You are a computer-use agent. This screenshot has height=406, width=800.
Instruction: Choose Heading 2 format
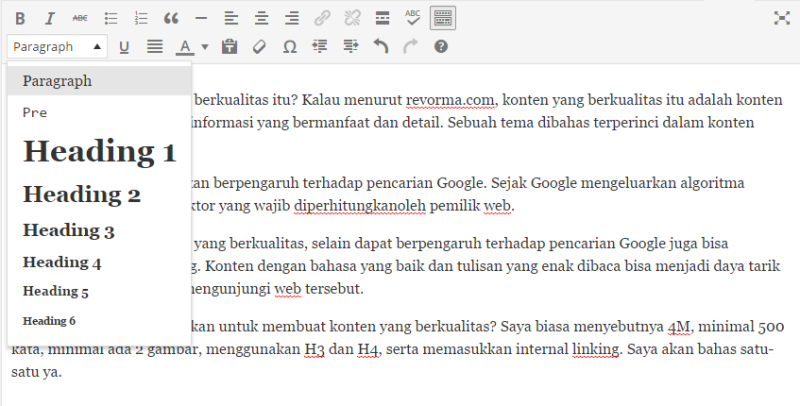99,194
